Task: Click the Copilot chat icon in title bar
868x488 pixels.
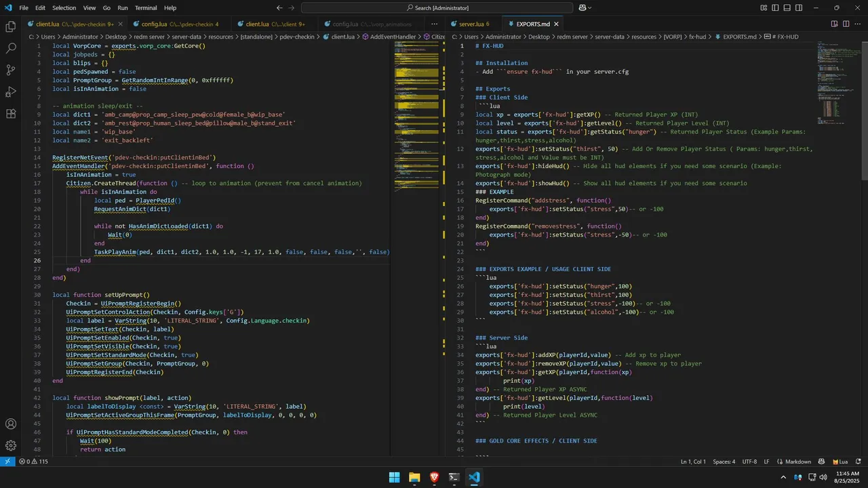Action: pyautogui.click(x=582, y=8)
